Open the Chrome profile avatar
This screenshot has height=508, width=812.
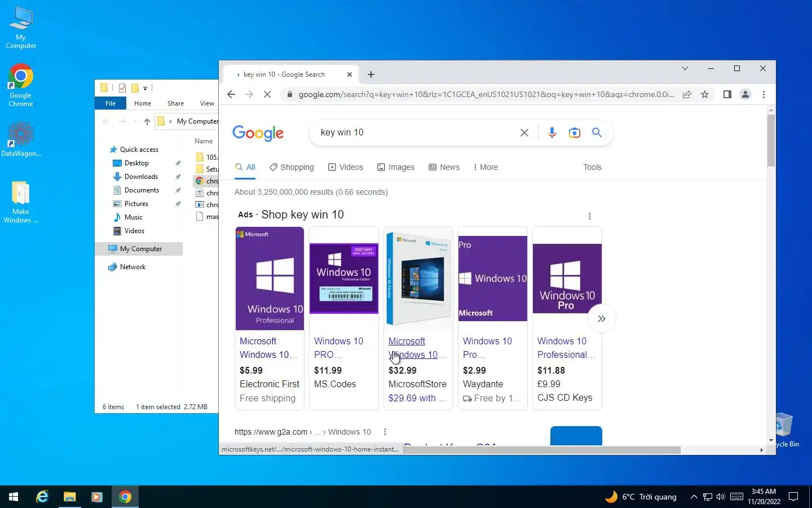tap(745, 94)
